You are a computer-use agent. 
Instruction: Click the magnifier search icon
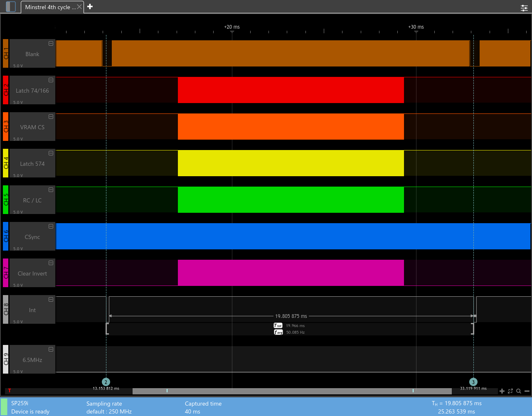(519, 391)
